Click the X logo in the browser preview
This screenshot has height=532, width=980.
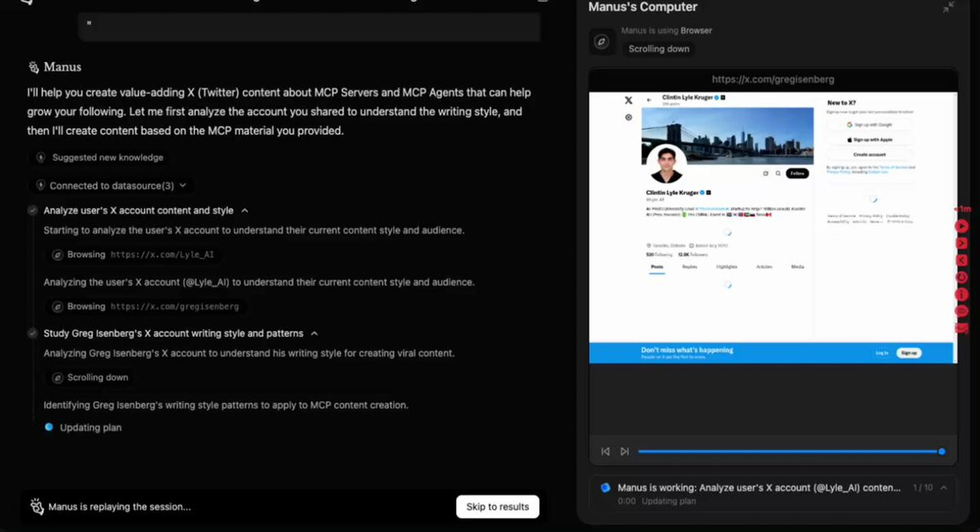[628, 100]
